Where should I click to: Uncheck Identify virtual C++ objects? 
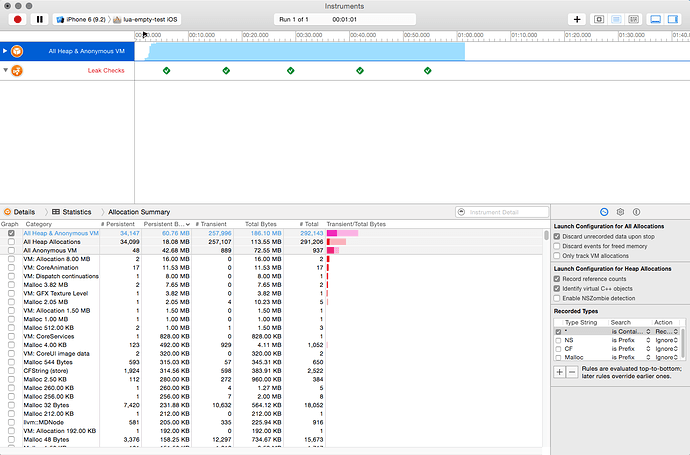point(557,288)
